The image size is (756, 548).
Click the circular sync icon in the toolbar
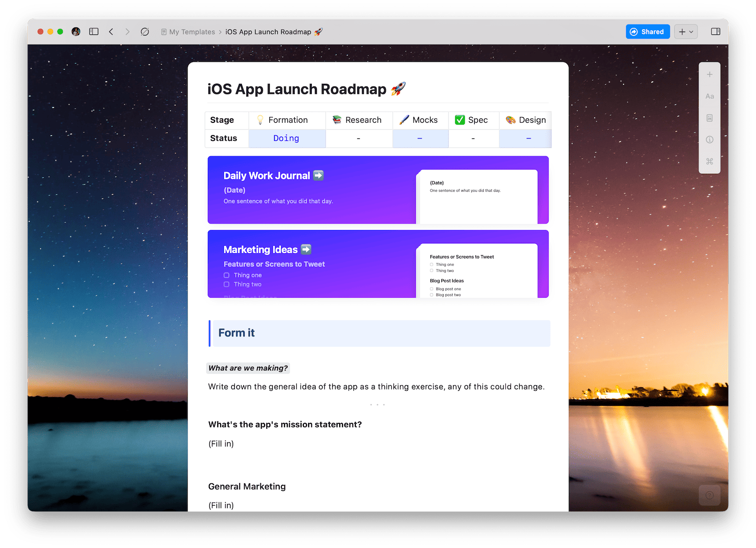145,32
